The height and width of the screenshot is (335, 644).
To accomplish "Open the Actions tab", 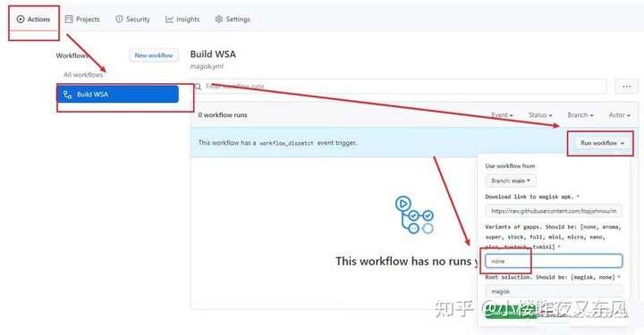I will (33, 20).
